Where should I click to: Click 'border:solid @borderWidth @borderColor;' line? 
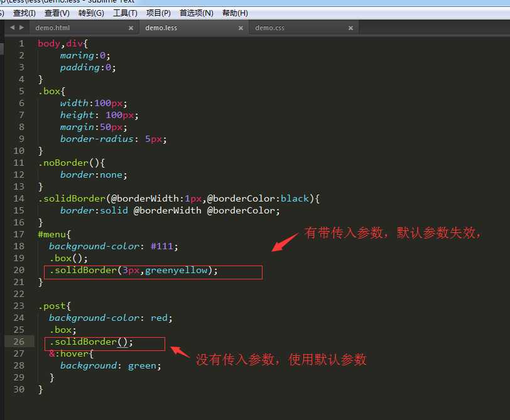[x=170, y=211]
